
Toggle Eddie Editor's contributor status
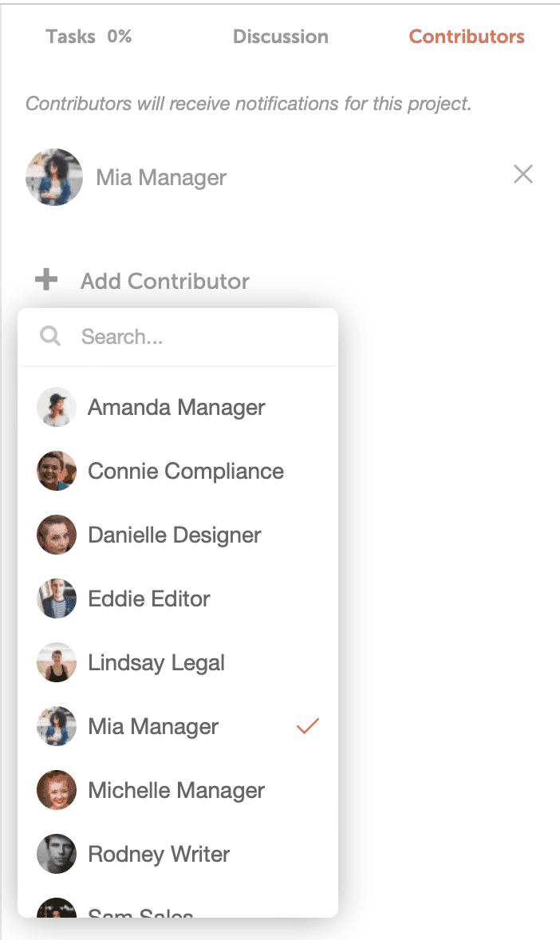tap(148, 598)
